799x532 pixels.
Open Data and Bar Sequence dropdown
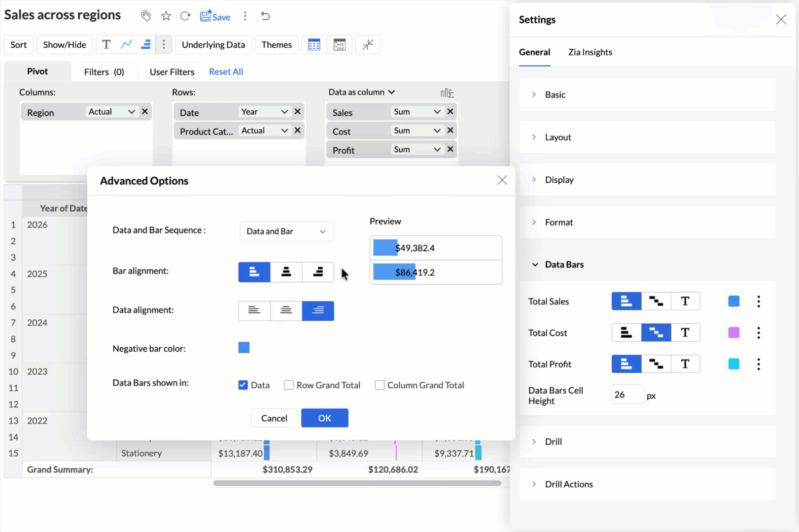click(x=286, y=232)
